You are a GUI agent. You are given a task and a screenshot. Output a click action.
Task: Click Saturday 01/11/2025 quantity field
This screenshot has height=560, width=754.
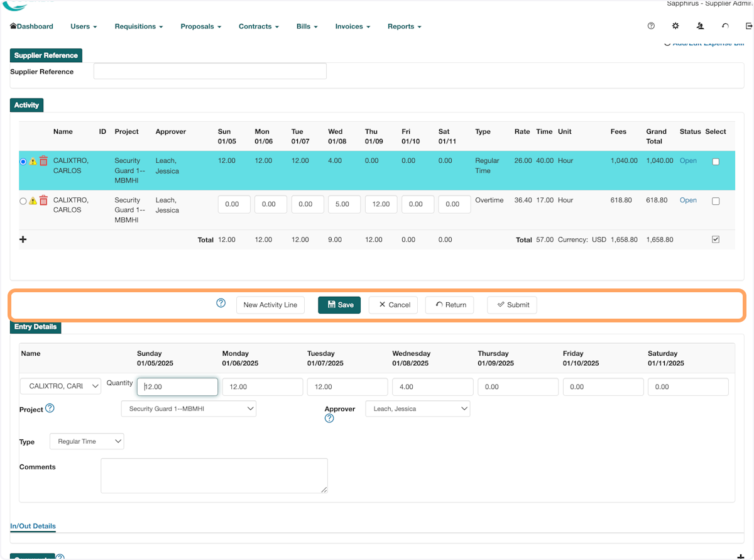coord(688,387)
